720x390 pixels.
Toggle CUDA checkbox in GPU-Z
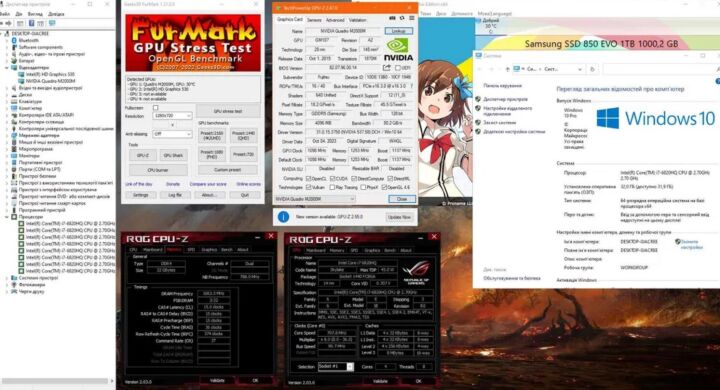(332, 178)
